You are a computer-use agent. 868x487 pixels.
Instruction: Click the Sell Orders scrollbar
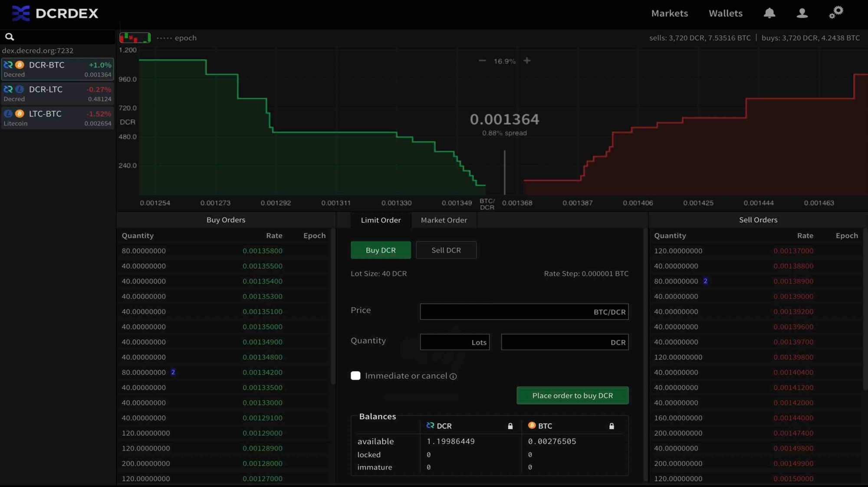point(865,309)
